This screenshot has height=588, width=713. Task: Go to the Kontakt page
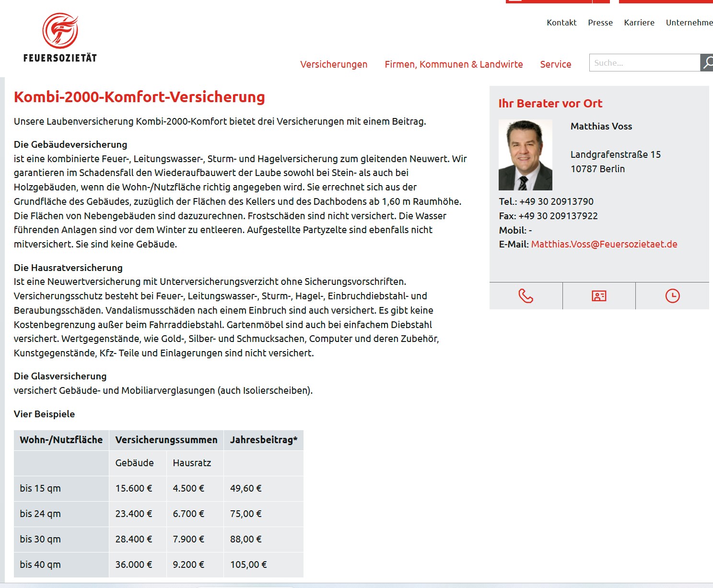point(561,23)
